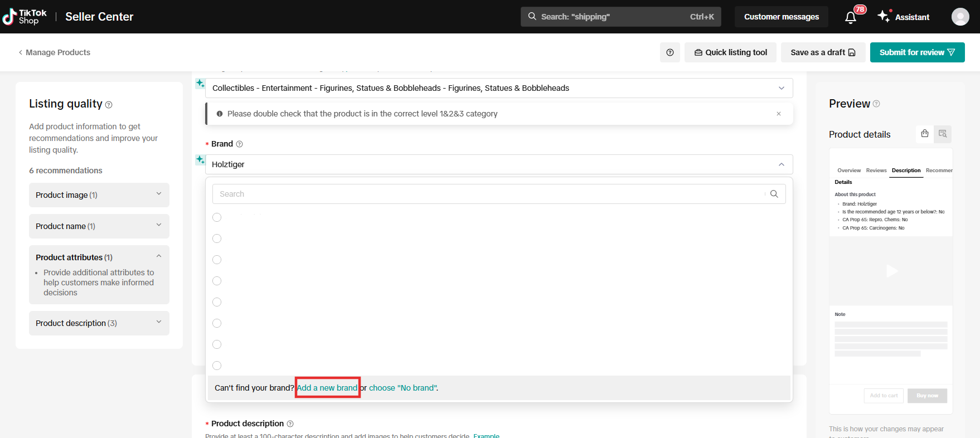Switch to the Reviews preview tab
980x438 pixels.
click(876, 171)
